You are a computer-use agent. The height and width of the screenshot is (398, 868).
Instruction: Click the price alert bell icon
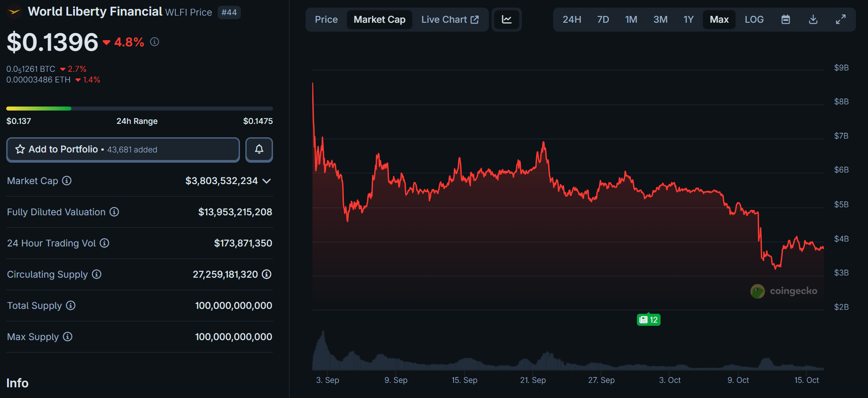[259, 150]
